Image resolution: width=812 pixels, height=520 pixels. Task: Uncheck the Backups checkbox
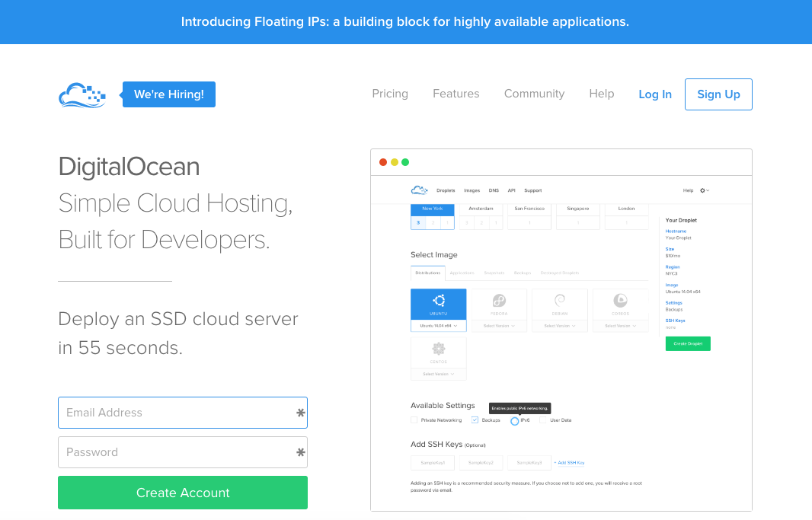tap(475, 420)
